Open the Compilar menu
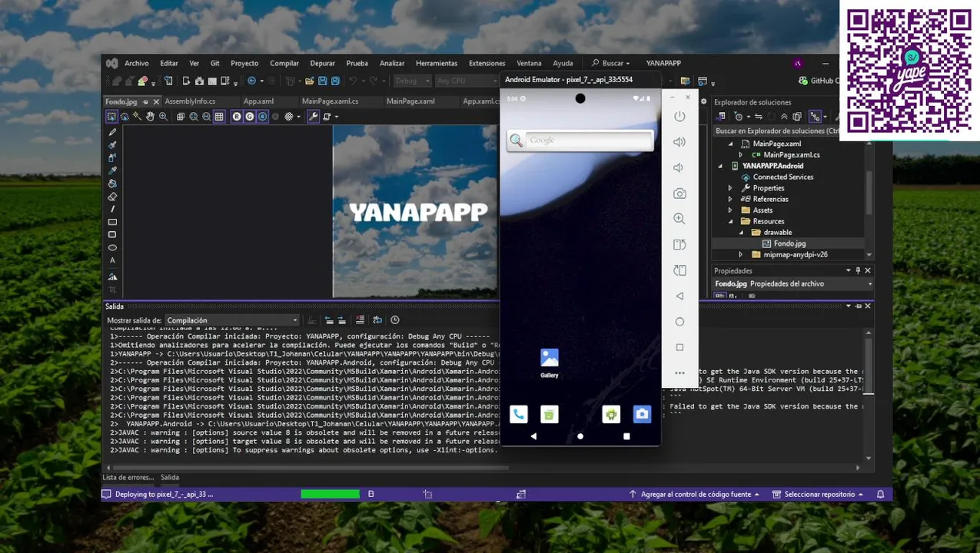 (284, 63)
